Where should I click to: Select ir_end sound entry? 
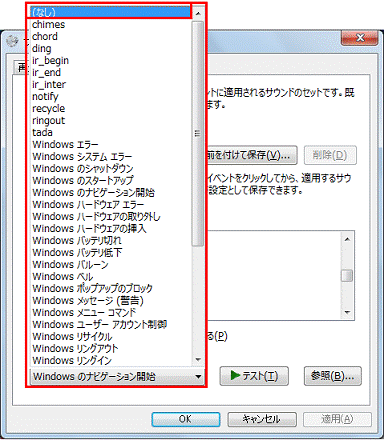click(x=111, y=72)
